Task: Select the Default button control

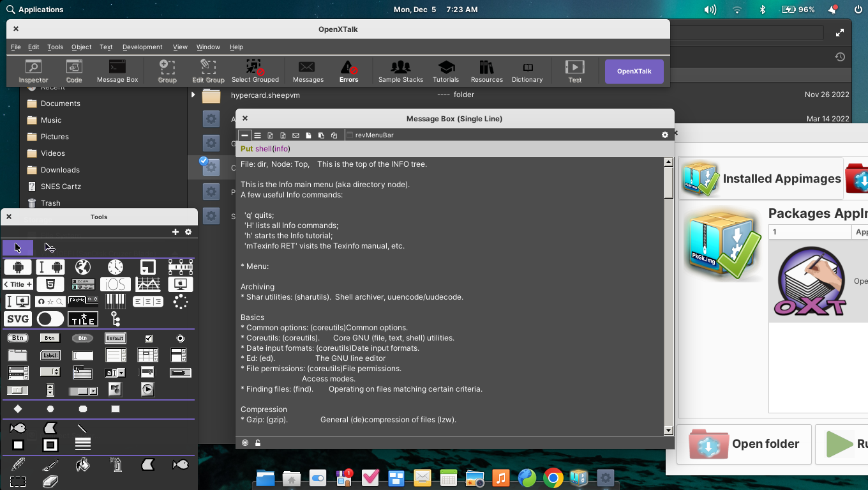Action: coord(116,338)
